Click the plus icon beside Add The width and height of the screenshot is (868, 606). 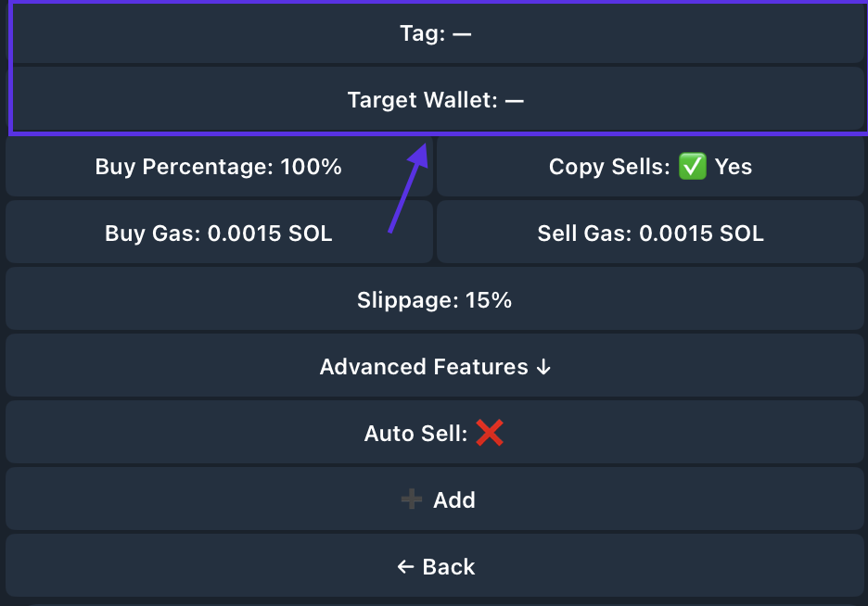(411, 500)
